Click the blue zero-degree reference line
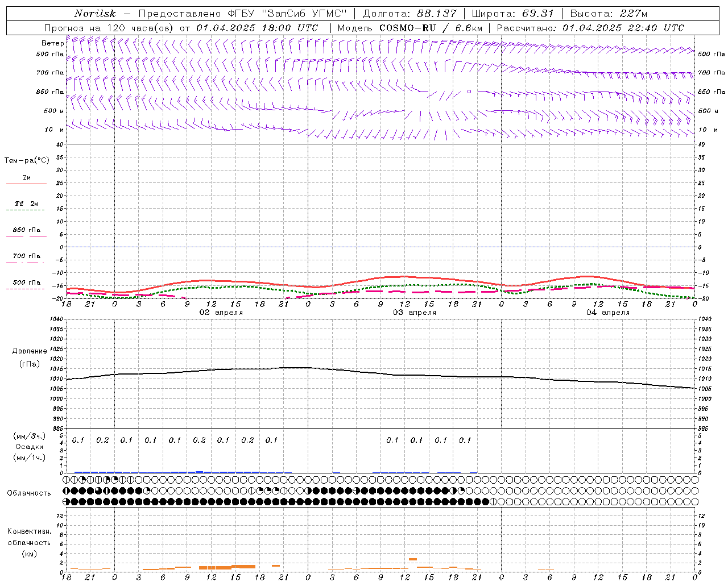The image size is (728, 582). click(x=380, y=247)
